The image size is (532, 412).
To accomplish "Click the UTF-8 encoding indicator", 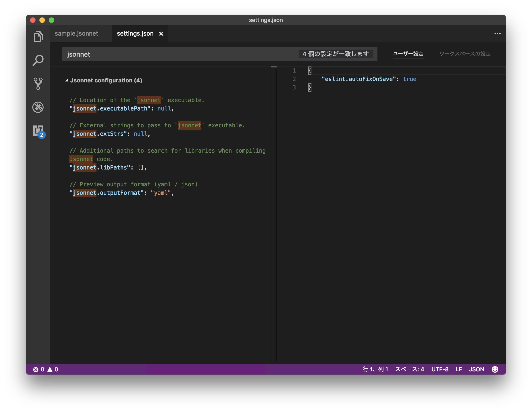I will (440, 369).
